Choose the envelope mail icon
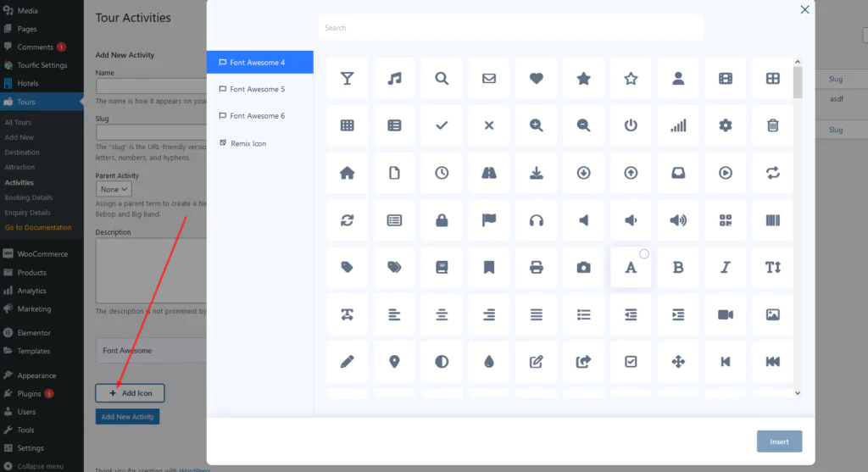 (x=489, y=79)
